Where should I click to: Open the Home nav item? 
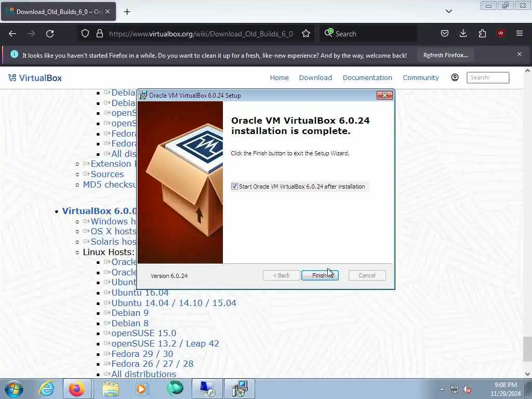coord(279,78)
